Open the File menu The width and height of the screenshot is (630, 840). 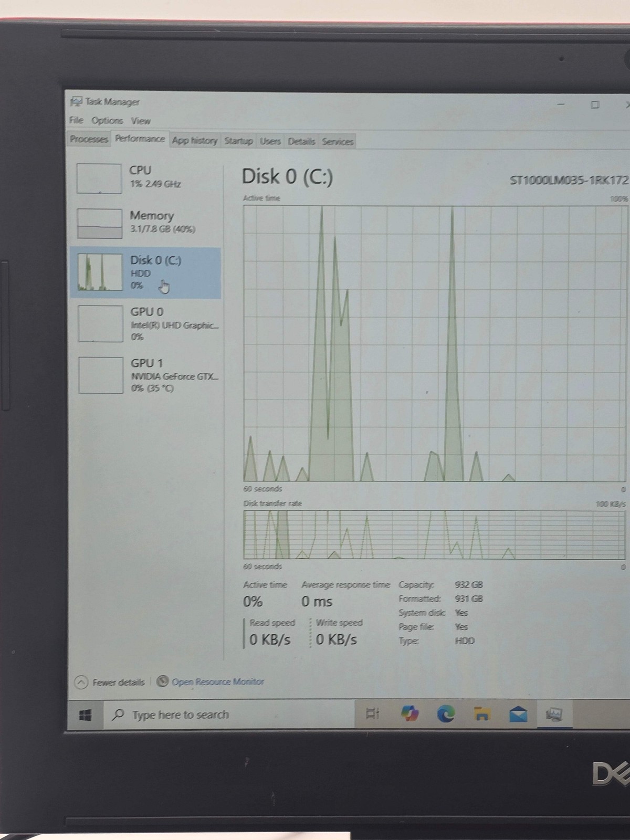[76, 120]
